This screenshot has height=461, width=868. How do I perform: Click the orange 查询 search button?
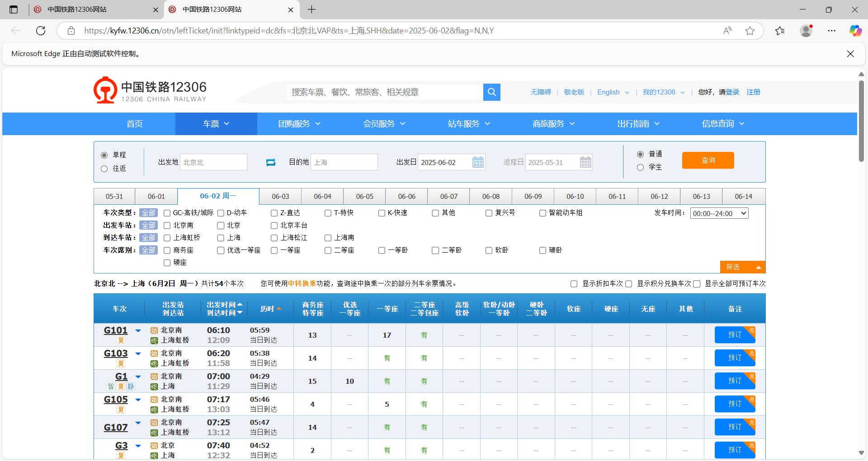click(708, 160)
